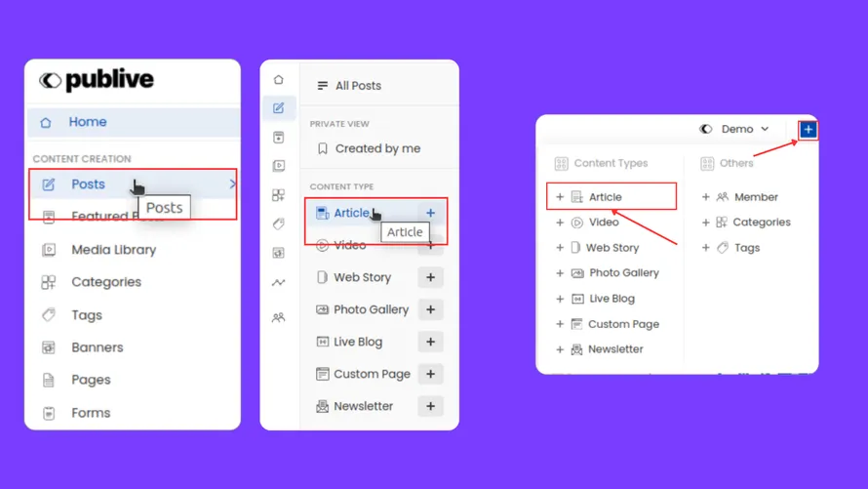Screen dimensions: 868x489
Task: Expand the Posts submenu chevron
Action: tap(232, 183)
